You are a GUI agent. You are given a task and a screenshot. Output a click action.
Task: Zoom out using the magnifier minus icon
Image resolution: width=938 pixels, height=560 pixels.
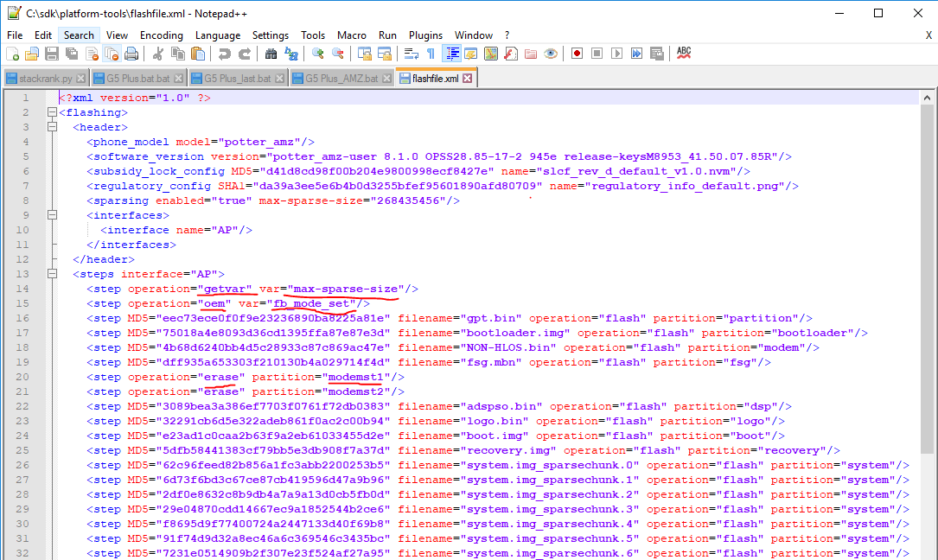(x=337, y=54)
